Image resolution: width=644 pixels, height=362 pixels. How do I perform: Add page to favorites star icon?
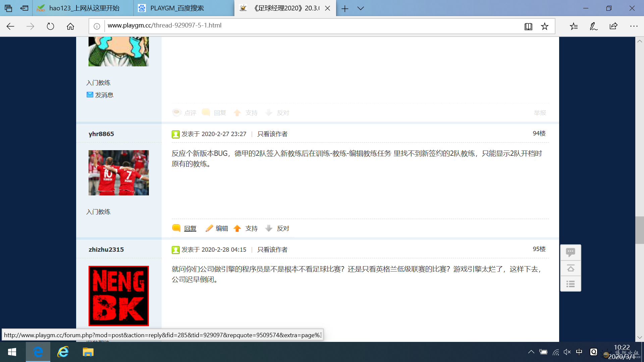pyautogui.click(x=545, y=26)
